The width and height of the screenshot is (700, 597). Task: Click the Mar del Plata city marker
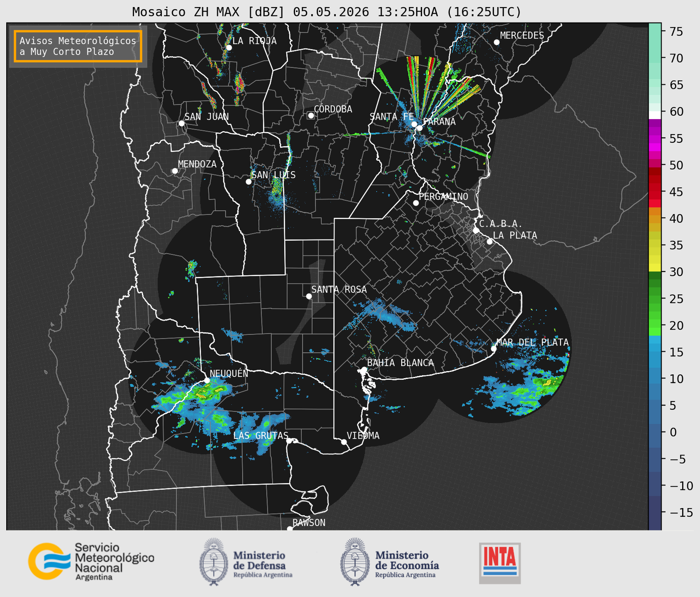494,349
